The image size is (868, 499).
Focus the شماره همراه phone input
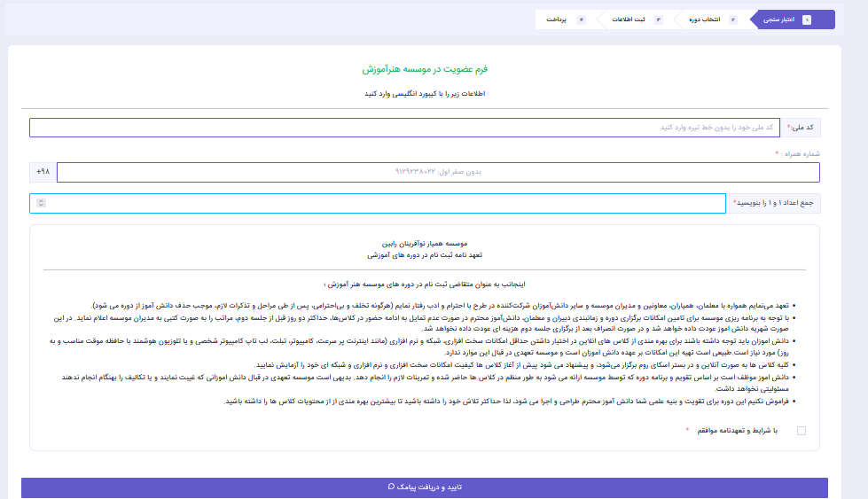(x=438, y=172)
